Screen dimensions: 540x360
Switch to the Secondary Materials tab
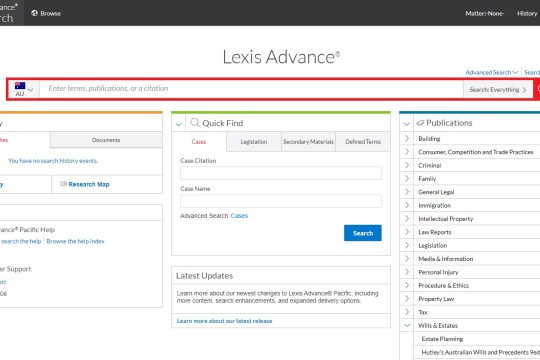tap(308, 142)
